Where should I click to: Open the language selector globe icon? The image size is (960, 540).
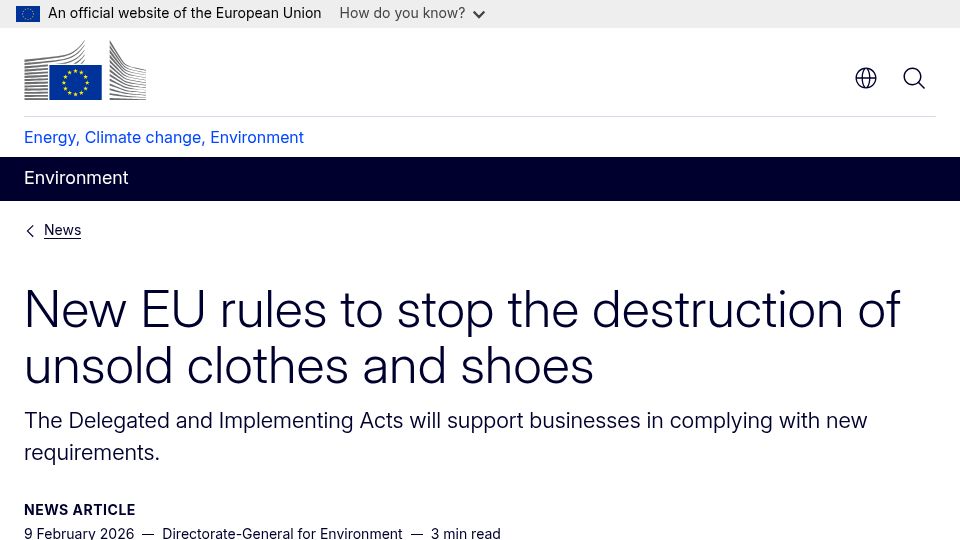[x=866, y=78]
